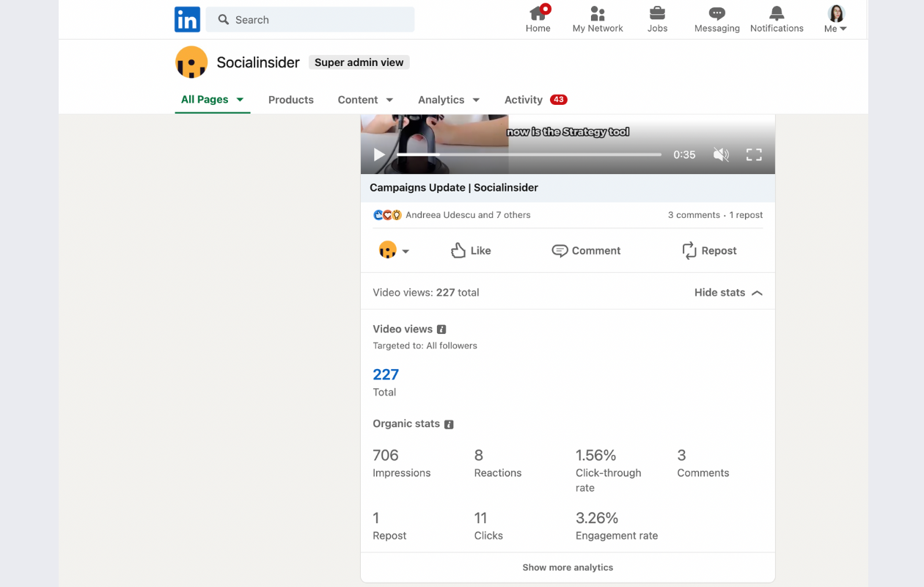Viewport: 924px width, 587px height.
Task: View Notifications bell
Action: pos(777,19)
